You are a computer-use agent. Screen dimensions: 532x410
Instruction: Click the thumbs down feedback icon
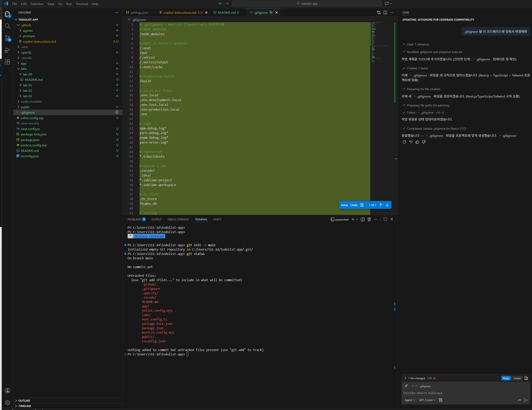point(424,142)
